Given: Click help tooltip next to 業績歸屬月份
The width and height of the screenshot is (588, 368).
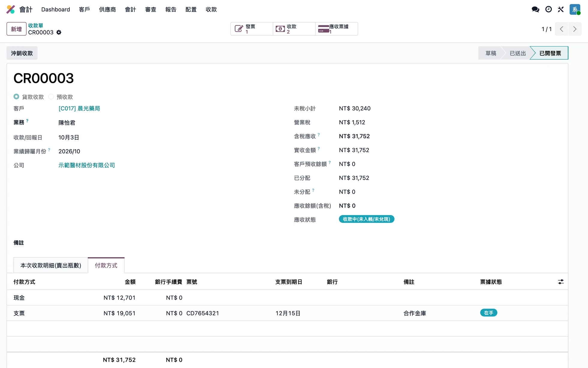Looking at the screenshot, I should tap(49, 150).
